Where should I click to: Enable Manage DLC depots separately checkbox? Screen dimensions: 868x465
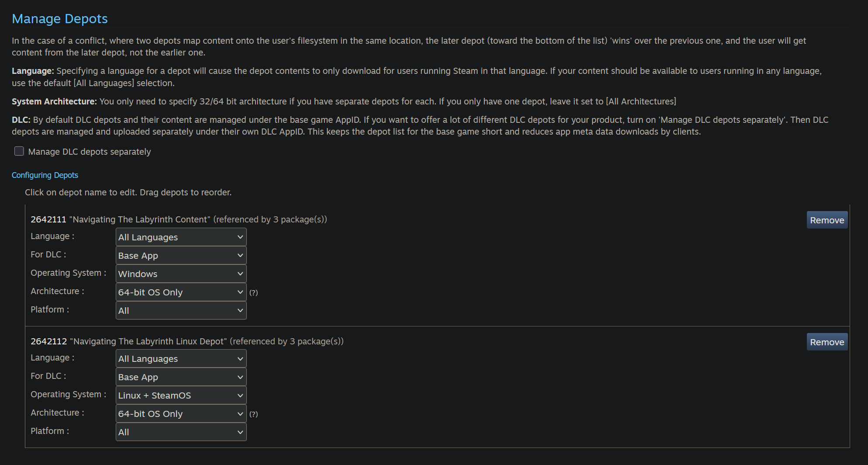point(19,151)
